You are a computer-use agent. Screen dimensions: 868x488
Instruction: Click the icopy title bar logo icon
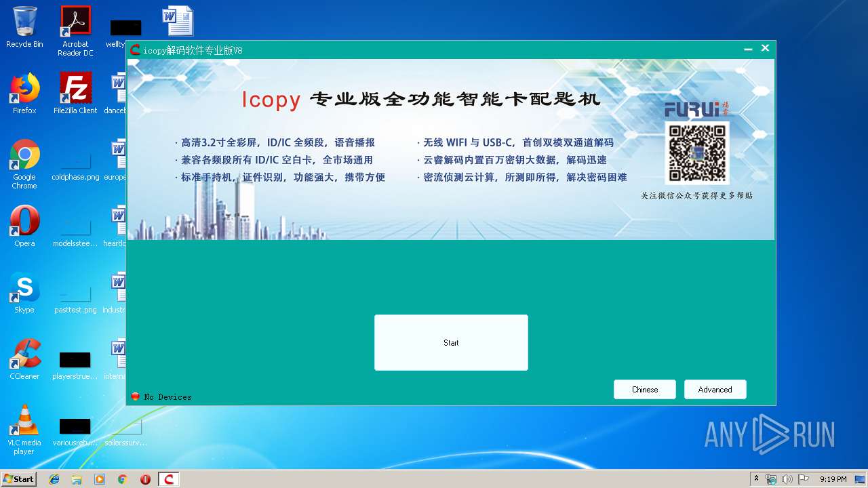point(135,50)
